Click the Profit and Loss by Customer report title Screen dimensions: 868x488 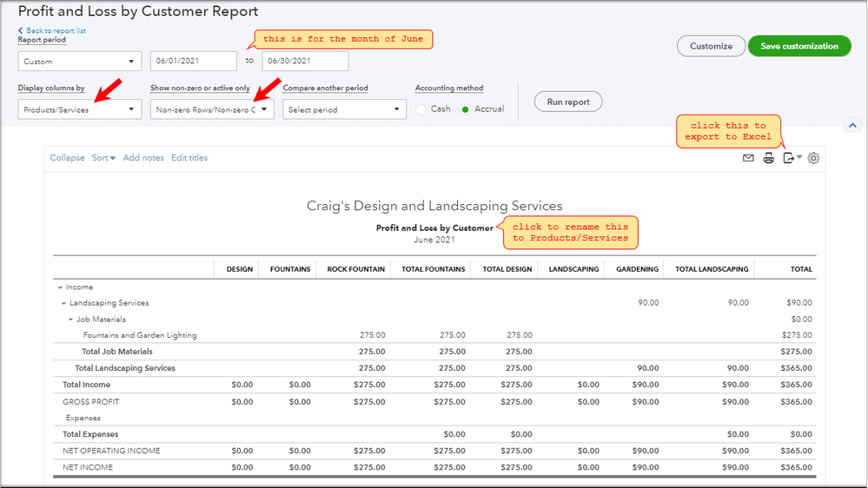point(434,228)
